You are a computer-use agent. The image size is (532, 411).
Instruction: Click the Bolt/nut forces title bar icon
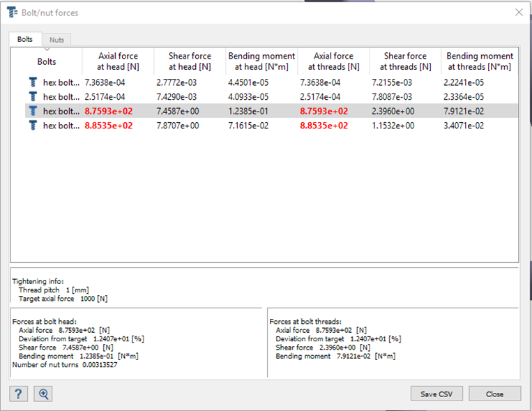click(x=12, y=13)
